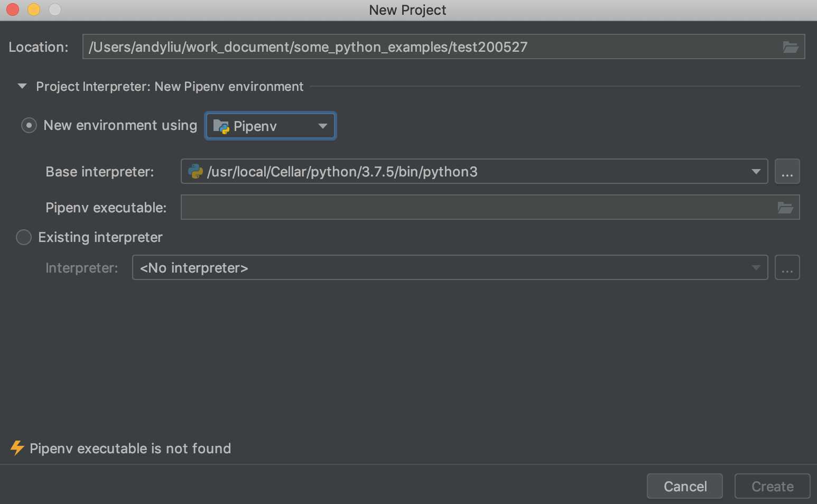Select the New environment using radio button
The height and width of the screenshot is (504, 817).
coord(29,126)
